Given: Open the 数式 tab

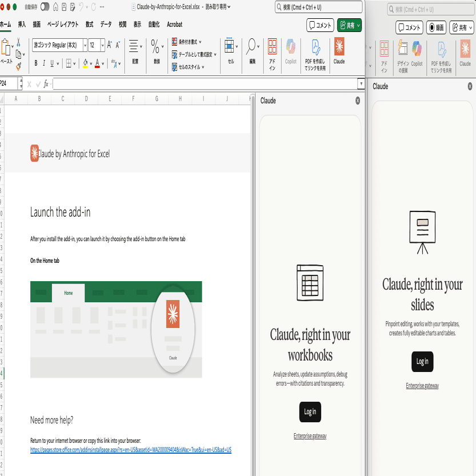Looking at the screenshot, I should pos(89,24).
